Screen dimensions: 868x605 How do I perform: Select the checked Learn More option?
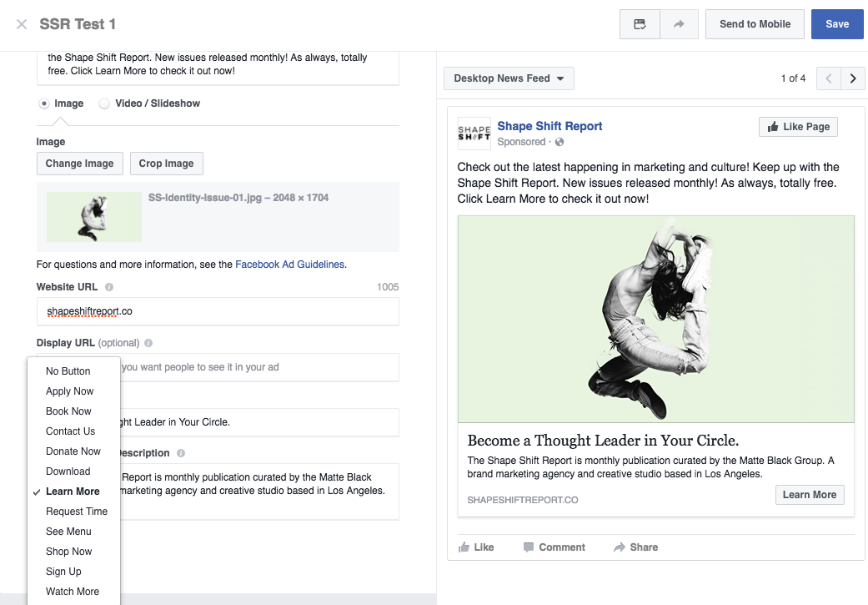click(x=73, y=492)
